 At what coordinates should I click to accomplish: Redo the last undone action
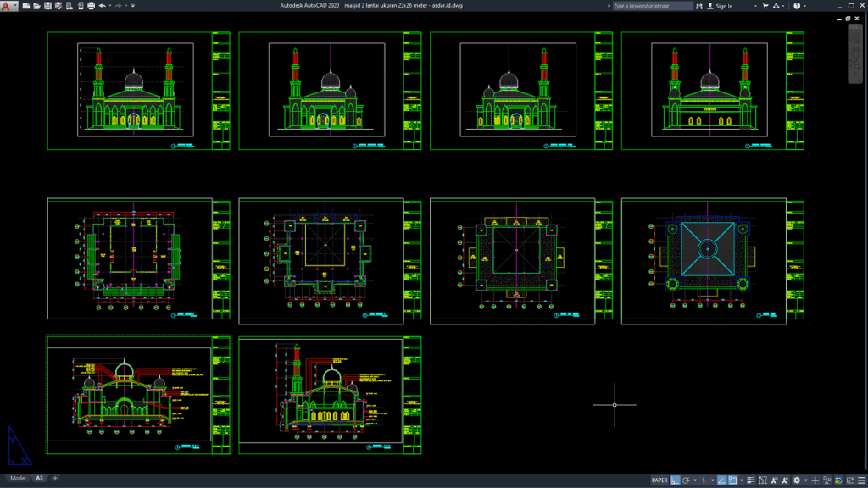[119, 7]
